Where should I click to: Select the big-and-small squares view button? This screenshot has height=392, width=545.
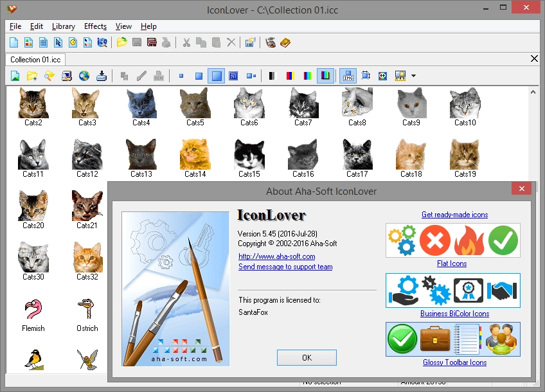(251, 76)
